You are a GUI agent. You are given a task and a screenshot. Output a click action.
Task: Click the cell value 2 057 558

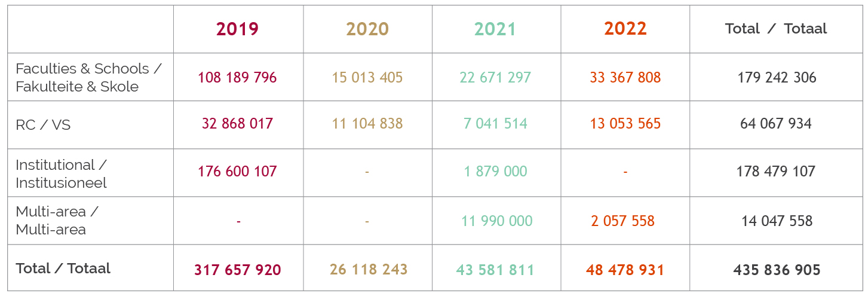pos(623,221)
